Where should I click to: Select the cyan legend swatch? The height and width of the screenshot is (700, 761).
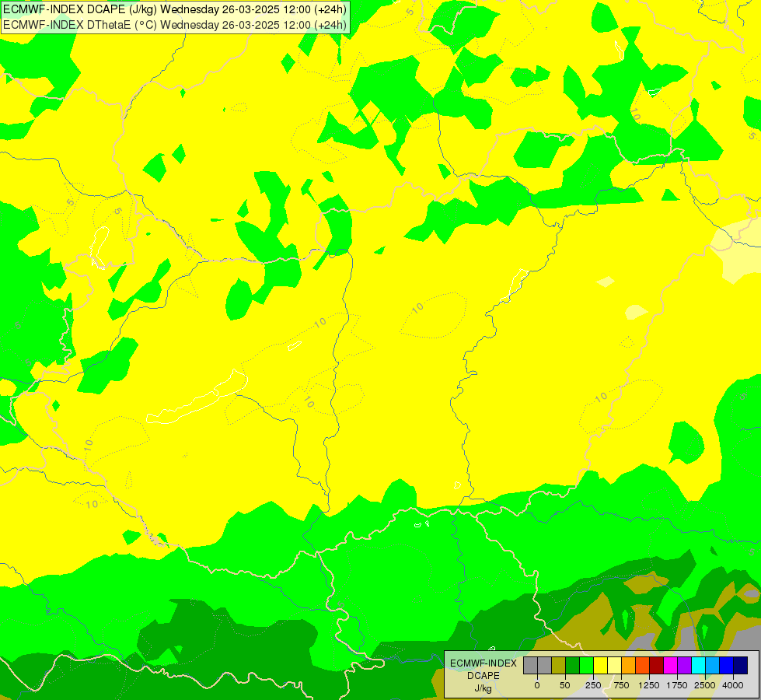(x=699, y=666)
